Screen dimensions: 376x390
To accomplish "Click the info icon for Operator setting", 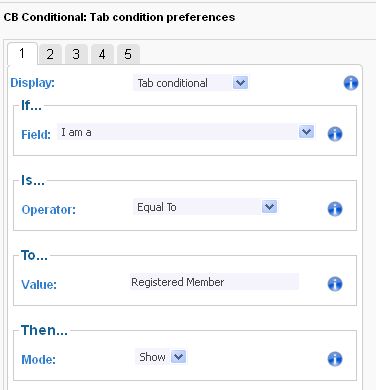I will coord(335,209).
